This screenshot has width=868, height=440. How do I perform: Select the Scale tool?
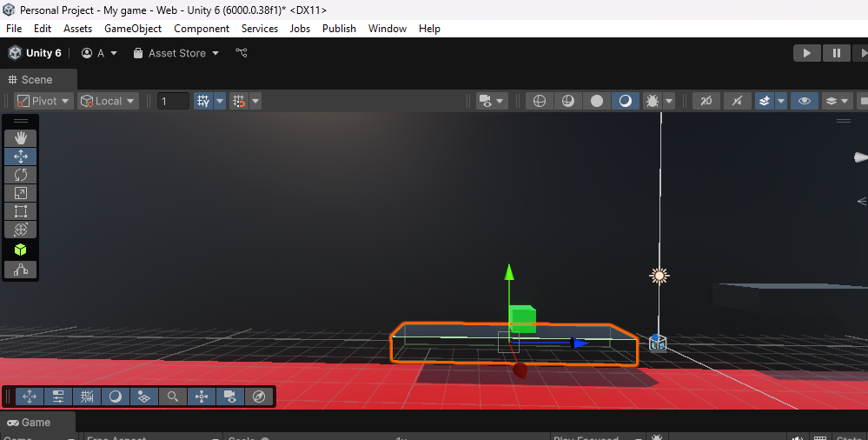pos(20,193)
